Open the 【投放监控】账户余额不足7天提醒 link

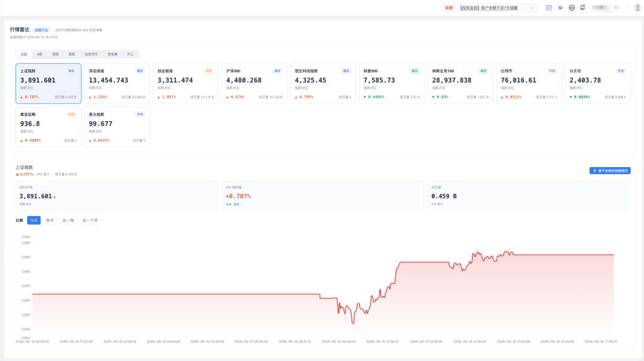point(488,8)
